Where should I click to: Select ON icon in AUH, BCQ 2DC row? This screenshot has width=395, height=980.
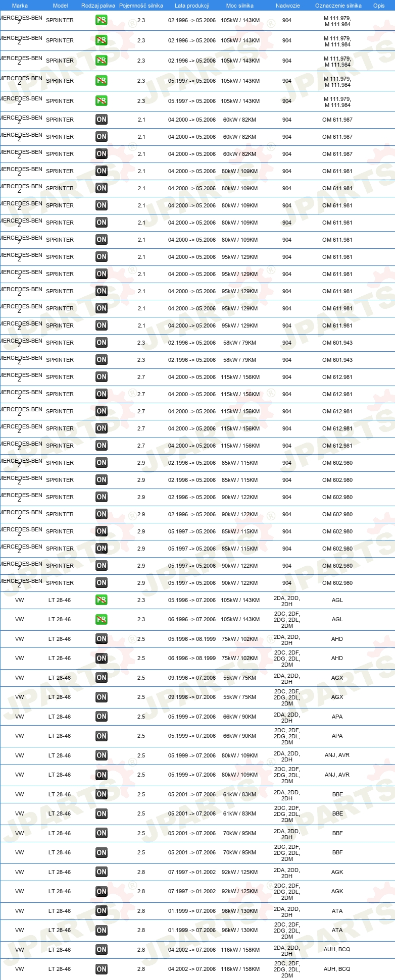point(102,969)
